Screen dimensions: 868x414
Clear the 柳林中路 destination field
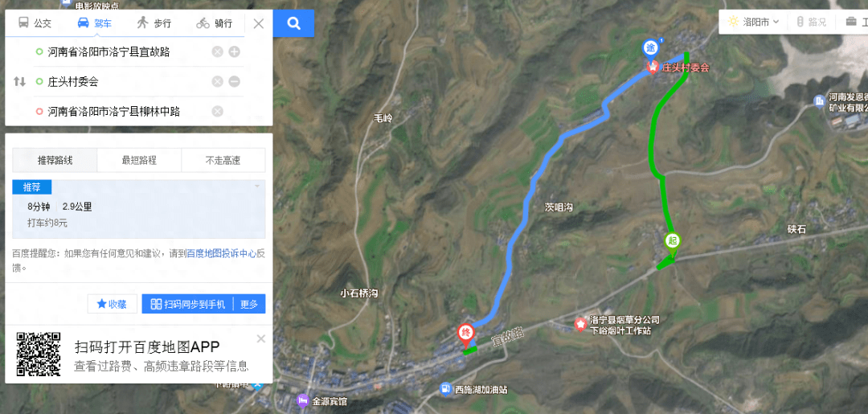[x=218, y=112]
